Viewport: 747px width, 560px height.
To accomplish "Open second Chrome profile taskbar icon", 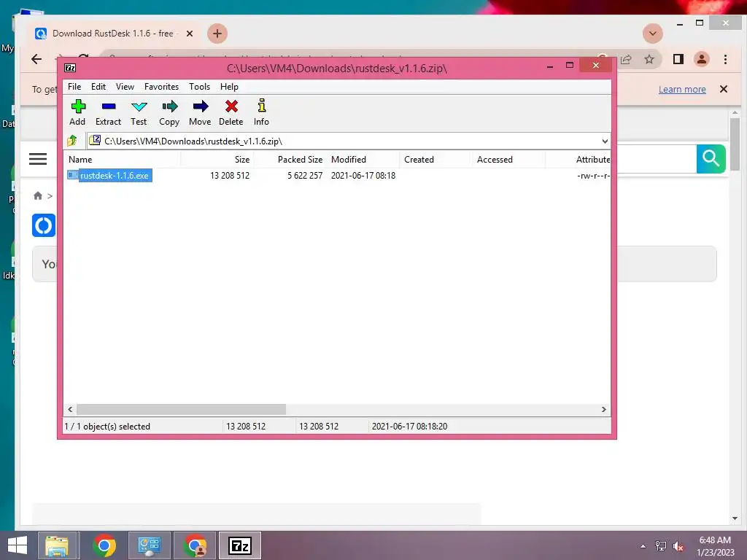I will [195, 545].
